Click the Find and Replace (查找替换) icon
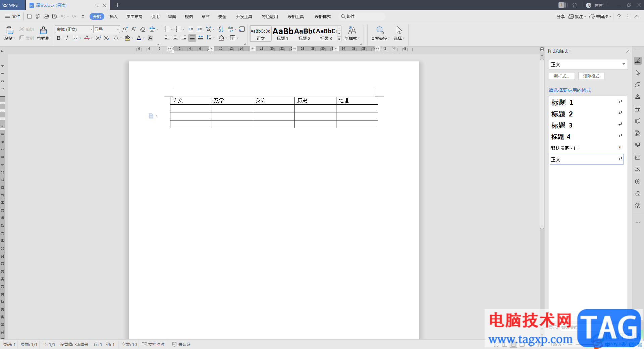 (380, 30)
